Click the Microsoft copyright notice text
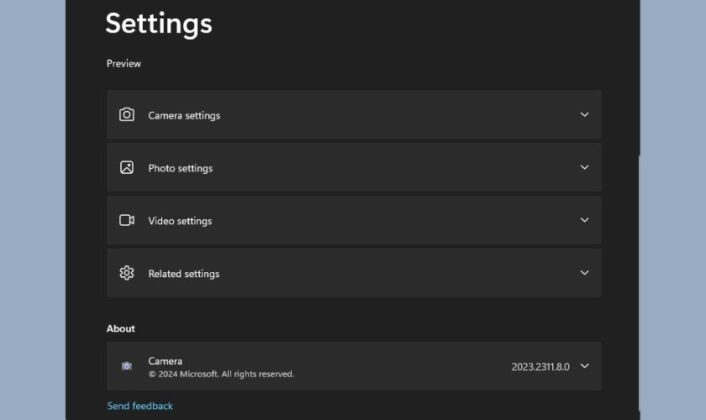 (x=221, y=374)
